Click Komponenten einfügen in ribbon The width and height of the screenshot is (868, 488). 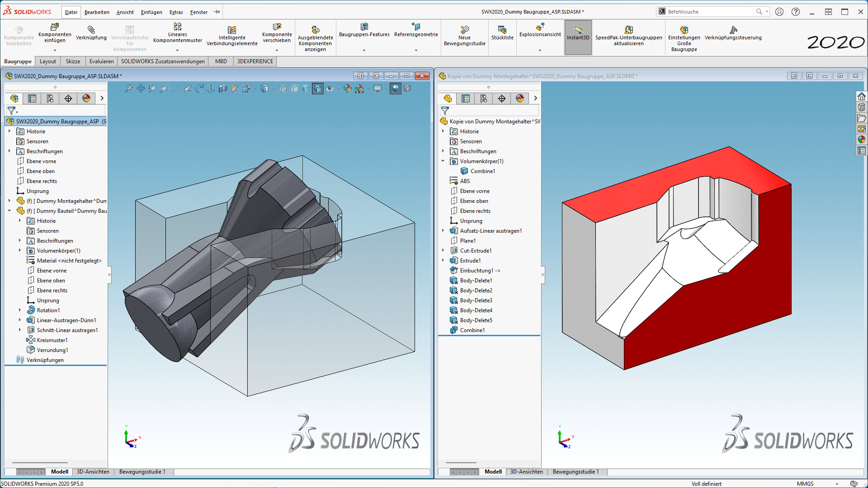tap(55, 33)
